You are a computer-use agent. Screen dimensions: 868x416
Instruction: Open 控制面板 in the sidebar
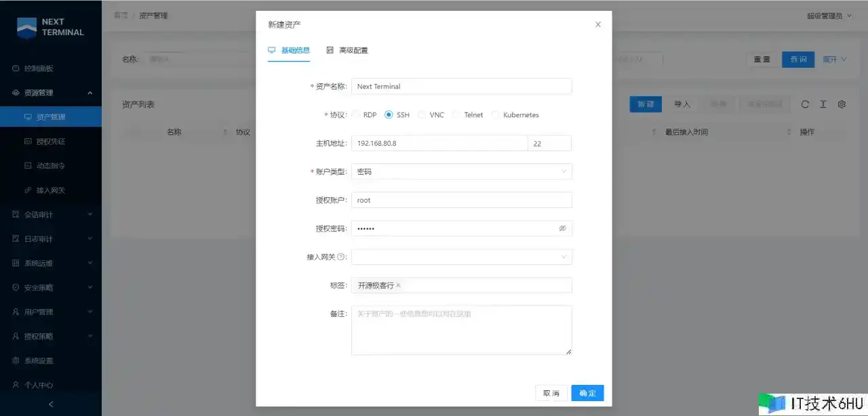coord(39,68)
